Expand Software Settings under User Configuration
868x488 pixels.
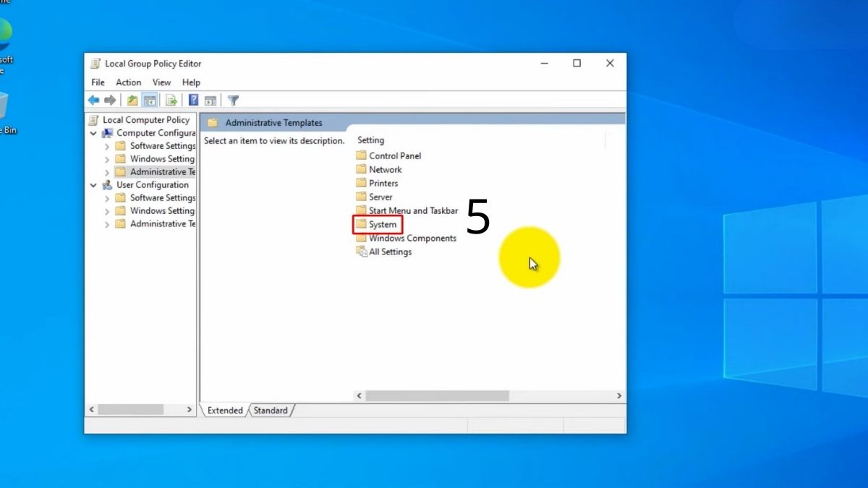point(107,198)
